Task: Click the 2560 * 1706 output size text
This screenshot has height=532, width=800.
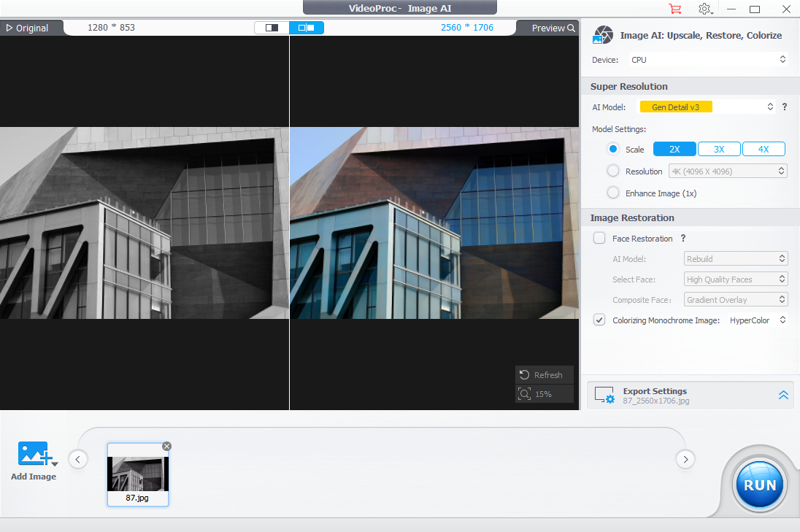Action: 467,28
